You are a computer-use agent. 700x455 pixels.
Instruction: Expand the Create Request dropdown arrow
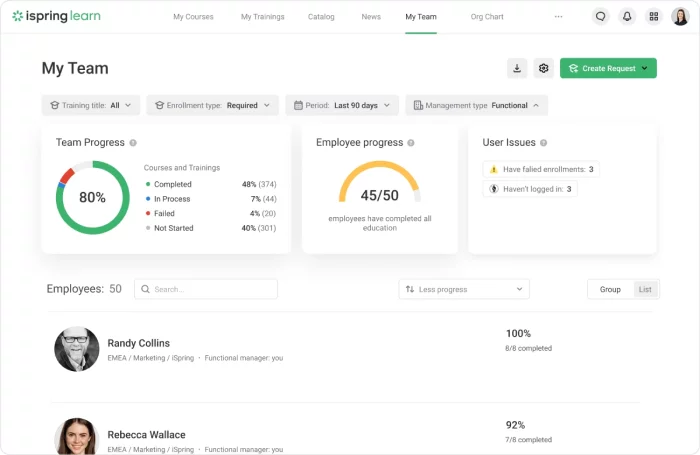[645, 68]
